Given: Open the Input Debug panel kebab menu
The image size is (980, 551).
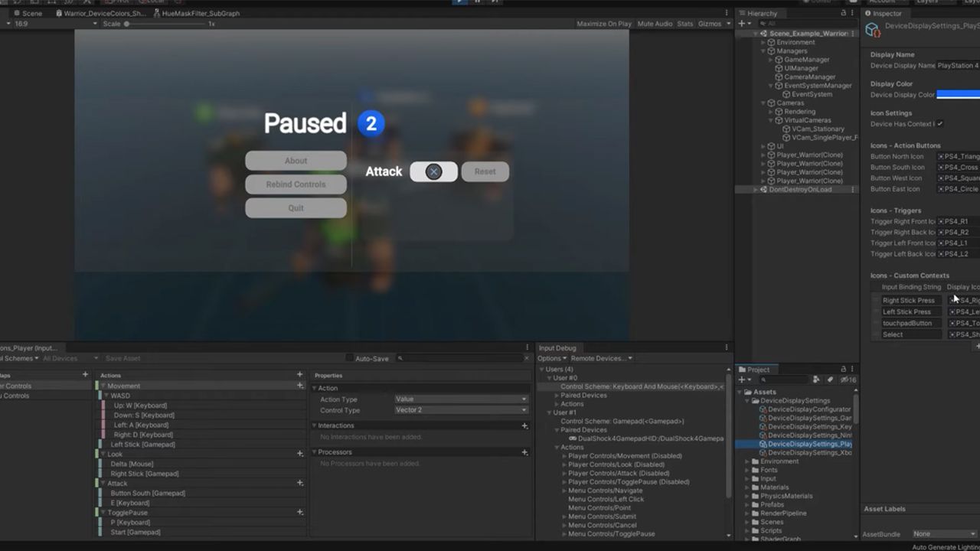Looking at the screenshot, I should [x=727, y=347].
